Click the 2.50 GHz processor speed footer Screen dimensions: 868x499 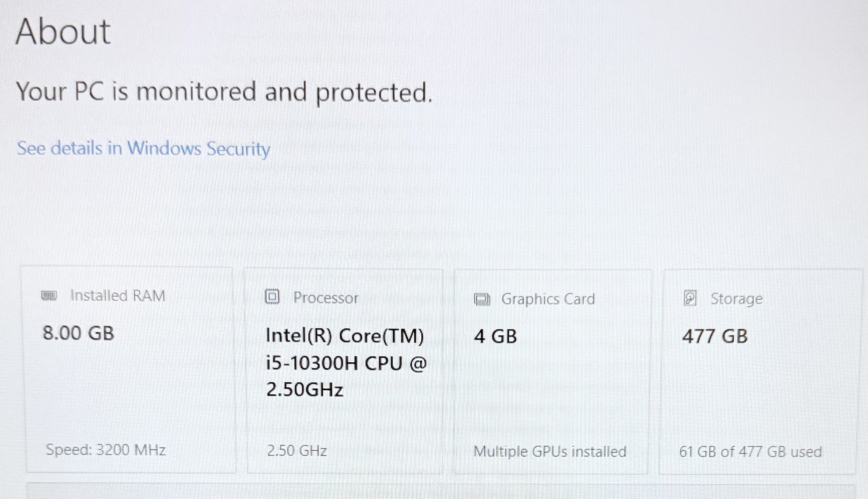pyautogui.click(x=296, y=451)
